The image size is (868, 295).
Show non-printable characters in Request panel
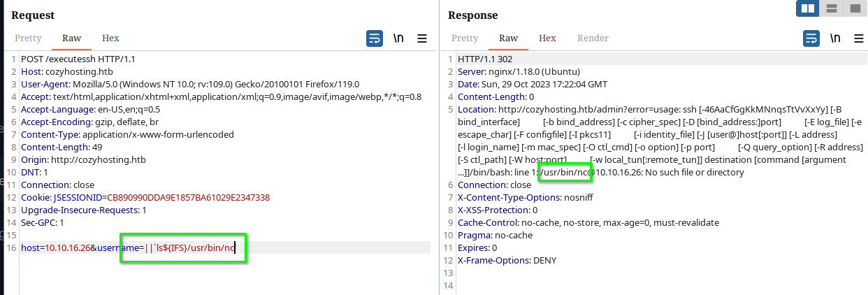[x=398, y=38]
